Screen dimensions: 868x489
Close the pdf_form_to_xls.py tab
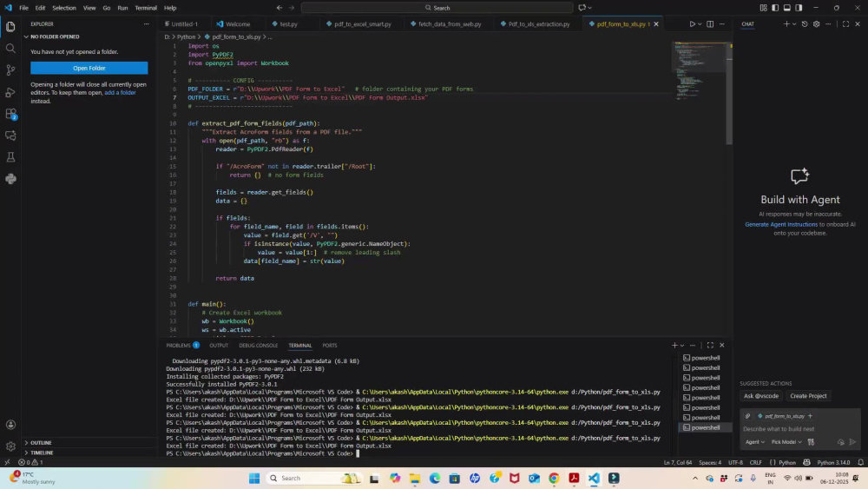(x=656, y=23)
